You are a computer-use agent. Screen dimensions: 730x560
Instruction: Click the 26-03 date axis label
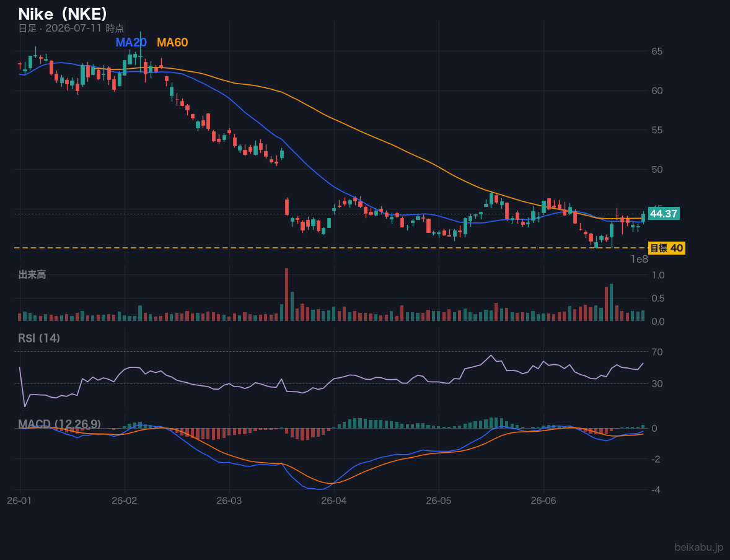click(x=229, y=501)
